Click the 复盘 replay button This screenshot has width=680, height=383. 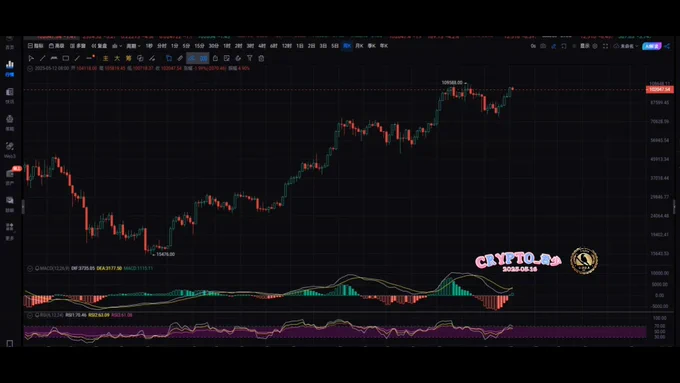tap(99, 46)
